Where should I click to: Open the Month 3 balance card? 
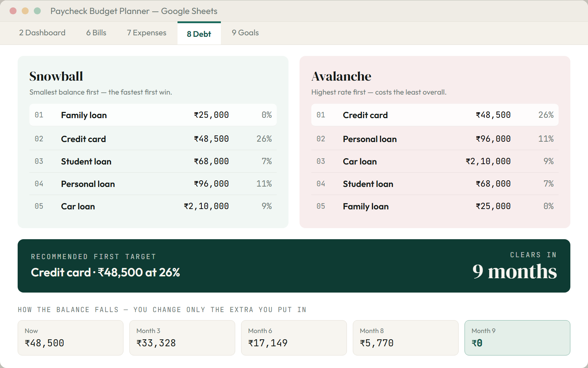pos(182,338)
